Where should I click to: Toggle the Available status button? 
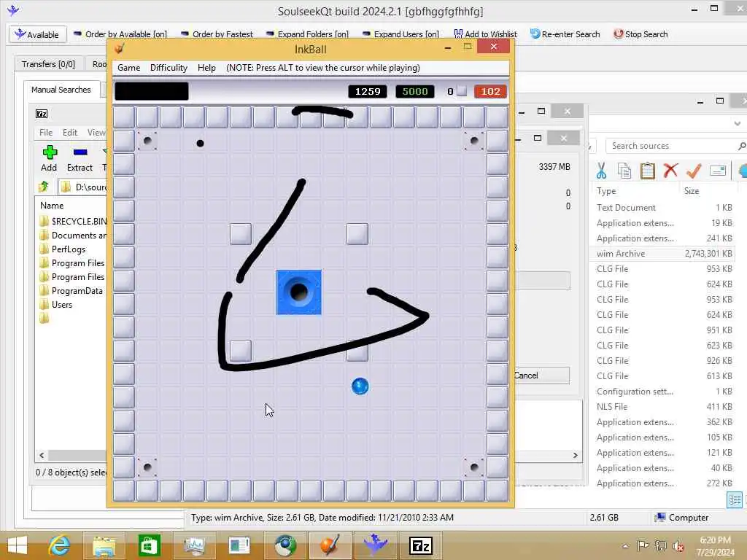click(x=37, y=34)
